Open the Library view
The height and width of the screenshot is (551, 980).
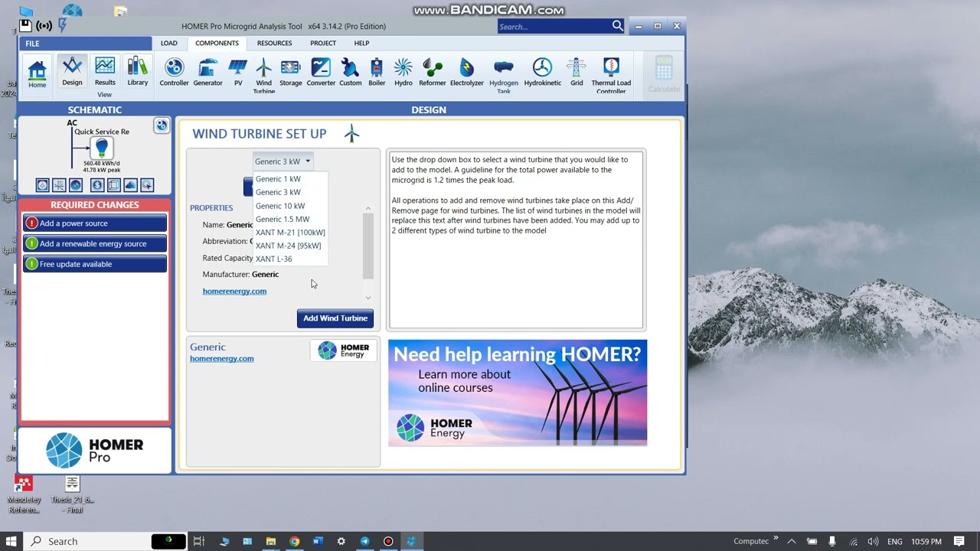[138, 72]
